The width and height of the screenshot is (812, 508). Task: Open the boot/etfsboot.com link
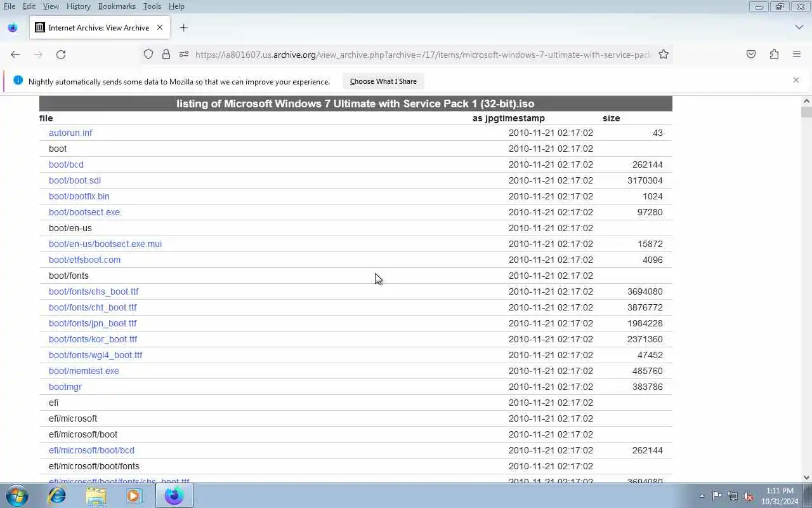(x=84, y=260)
